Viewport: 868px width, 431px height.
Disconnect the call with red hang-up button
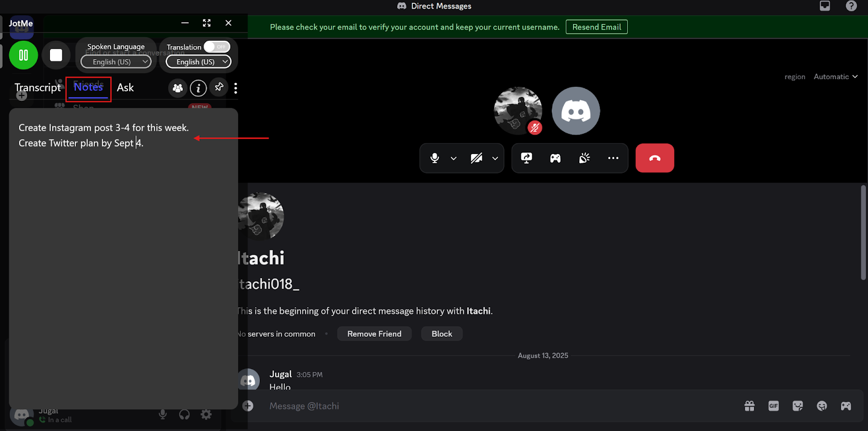[655, 158]
